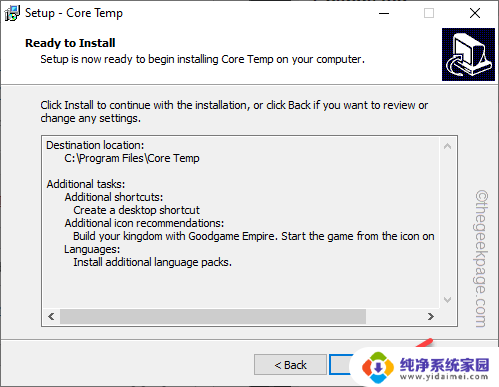The image size is (499, 387).
Task: Click the installer computer graphic in the header
Action: [468, 54]
